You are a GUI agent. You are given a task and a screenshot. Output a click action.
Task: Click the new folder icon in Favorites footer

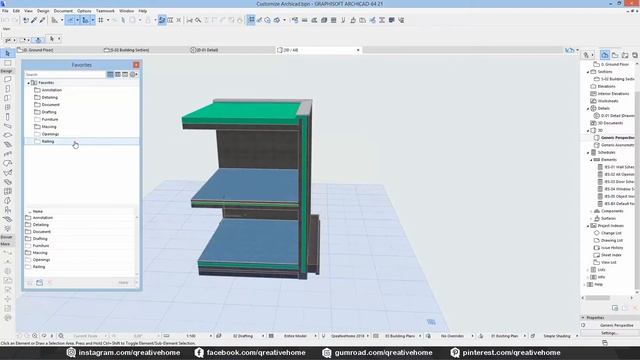point(40,282)
